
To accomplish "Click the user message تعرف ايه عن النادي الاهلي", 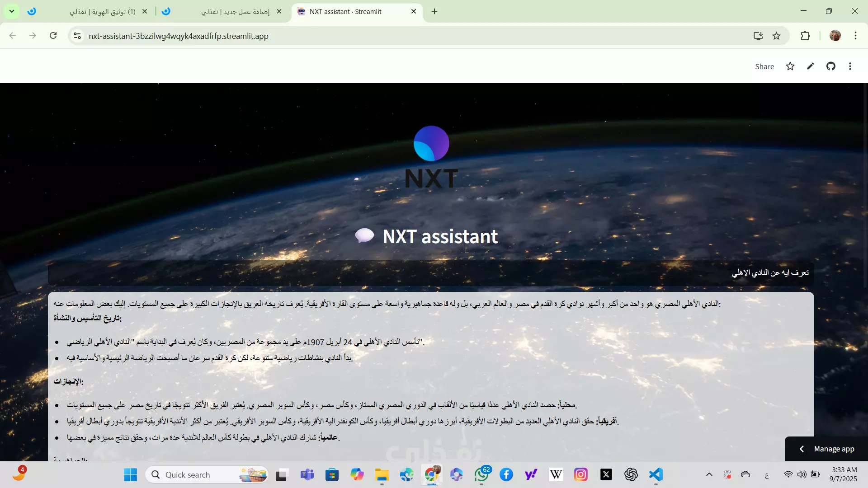I will click(x=770, y=272).
